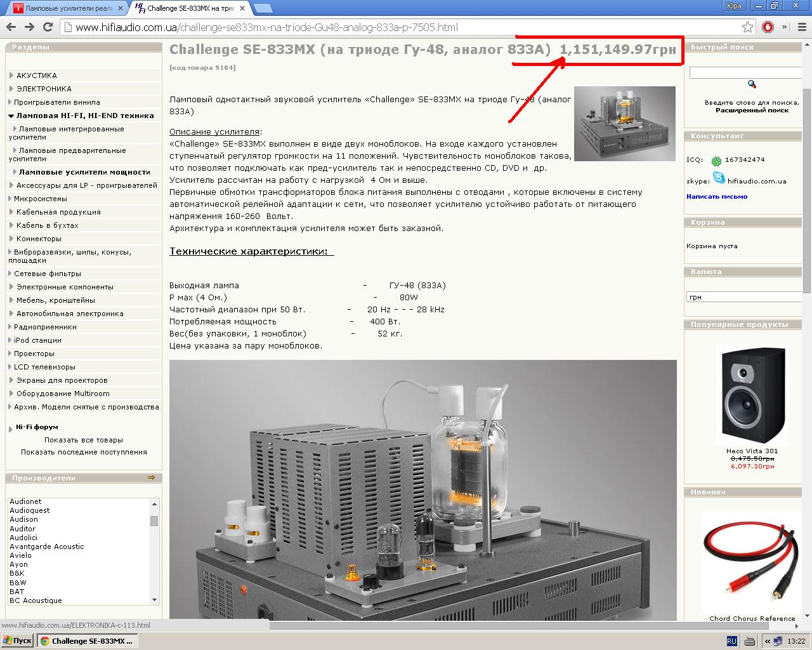Open Мебель, кронштейны category

(56, 300)
